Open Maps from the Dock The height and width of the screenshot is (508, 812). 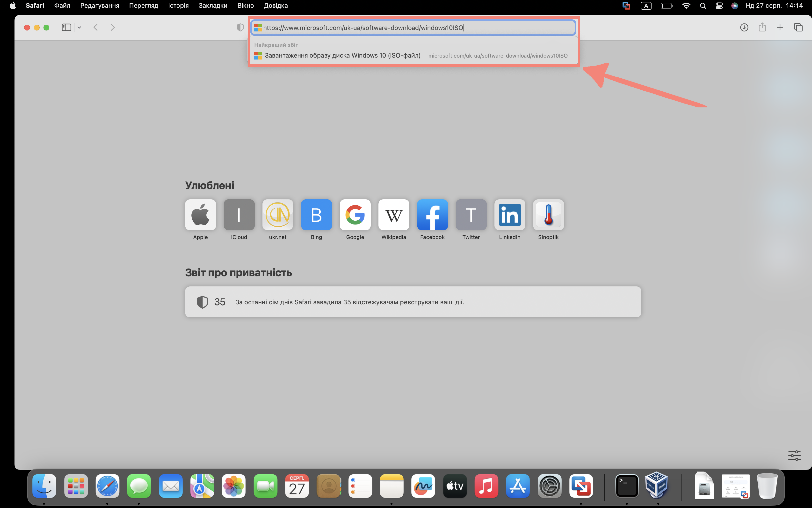[202, 486]
